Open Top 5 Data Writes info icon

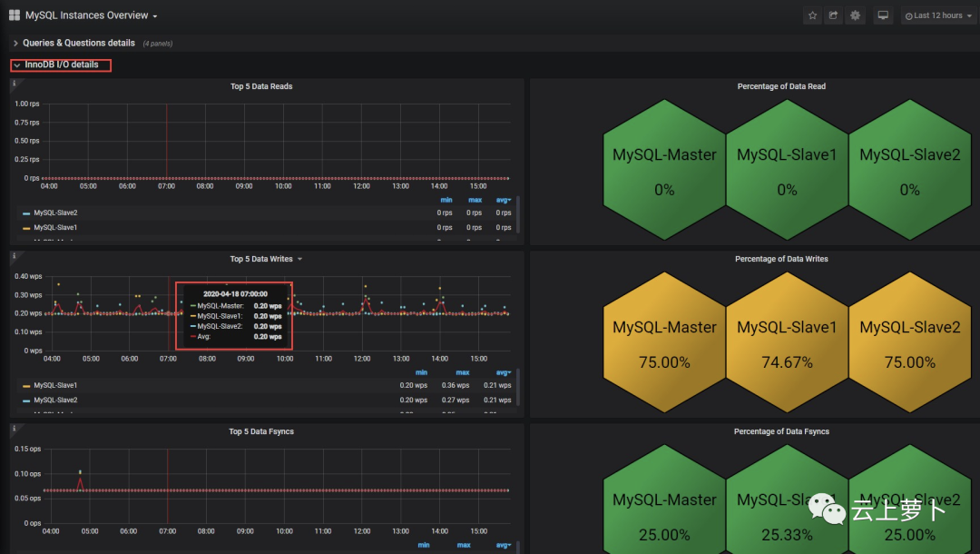(15, 256)
